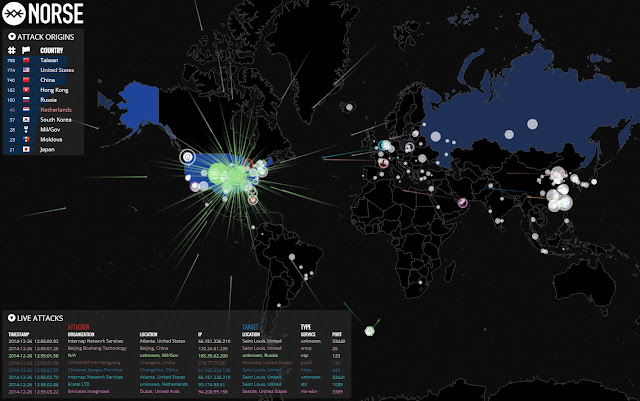This screenshot has height=401, width=640.
Task: Click the pink ring marker over Dubai
Action: pos(462,203)
